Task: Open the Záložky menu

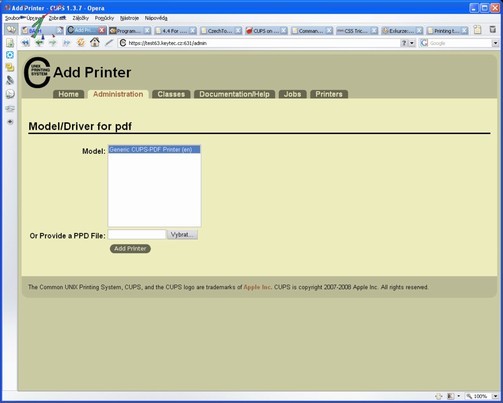Action: point(81,18)
